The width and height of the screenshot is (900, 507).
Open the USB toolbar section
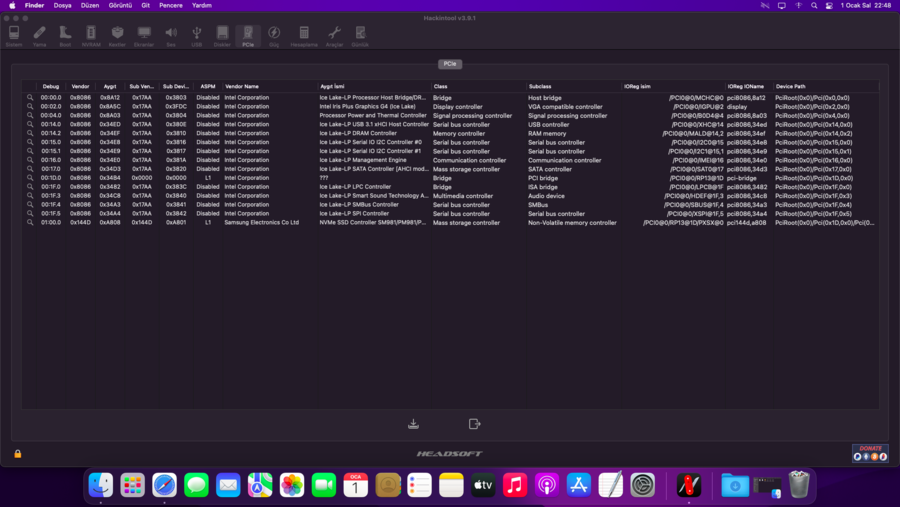[x=196, y=36]
